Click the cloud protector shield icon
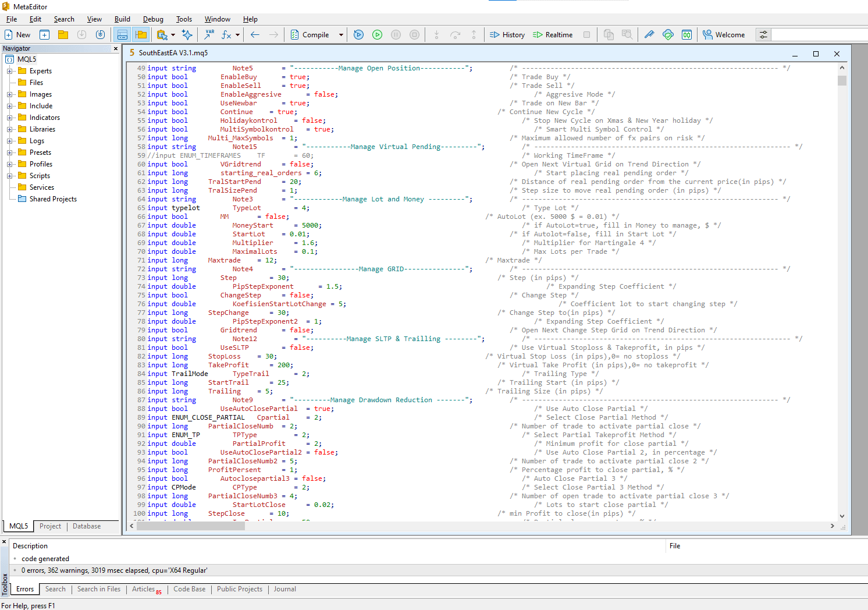The width and height of the screenshot is (868, 610). [668, 35]
